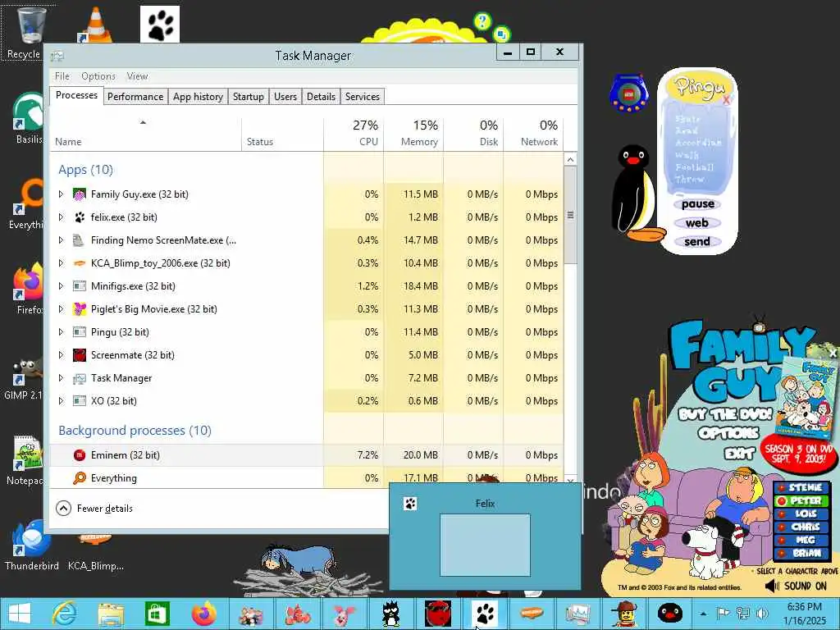Expand the Pingu (32 bit) row
The height and width of the screenshot is (630, 840).
pos(61,332)
